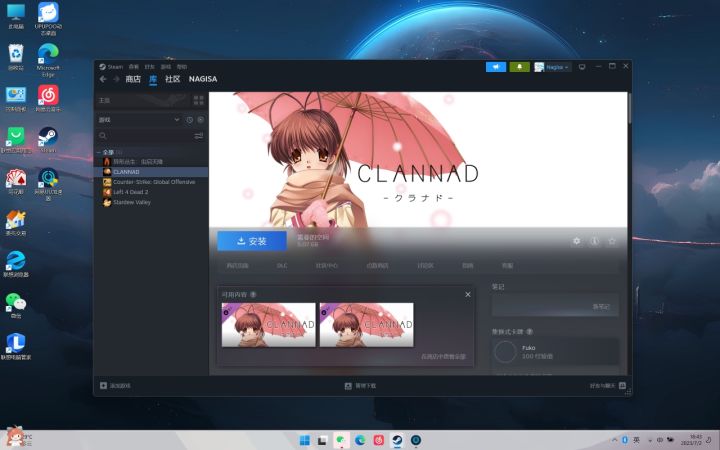Open the green notifications bell

point(519,67)
